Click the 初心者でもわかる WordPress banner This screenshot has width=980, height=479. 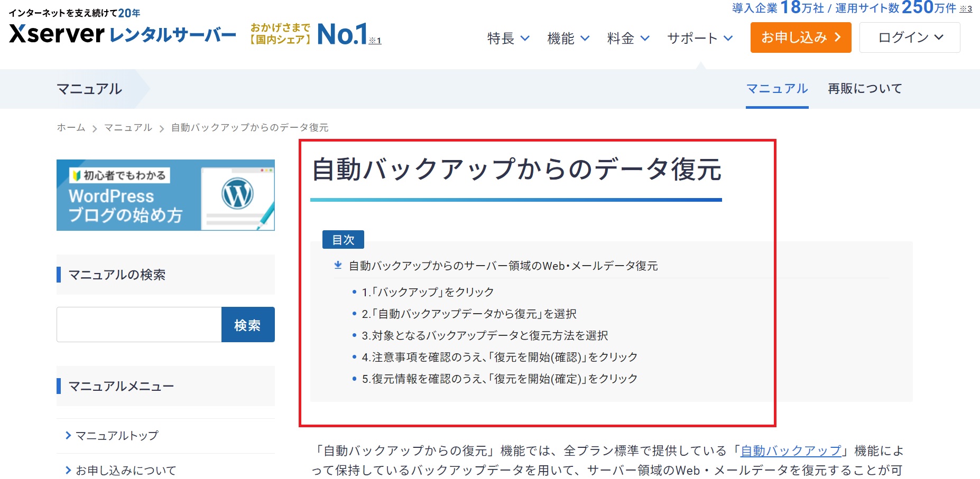pos(165,195)
